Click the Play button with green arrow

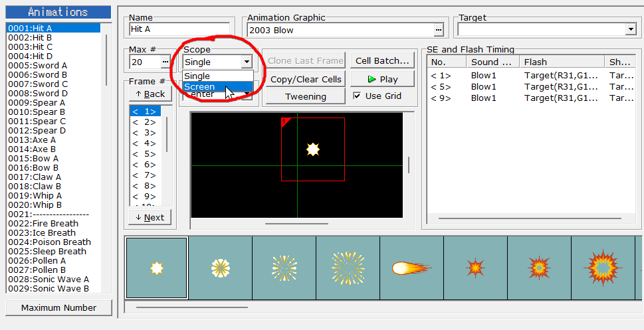[382, 79]
